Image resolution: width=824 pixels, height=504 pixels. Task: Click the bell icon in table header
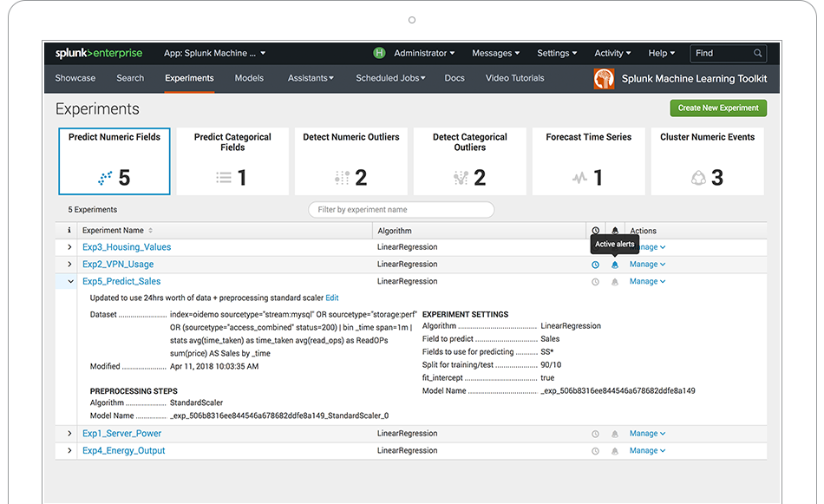coord(615,231)
